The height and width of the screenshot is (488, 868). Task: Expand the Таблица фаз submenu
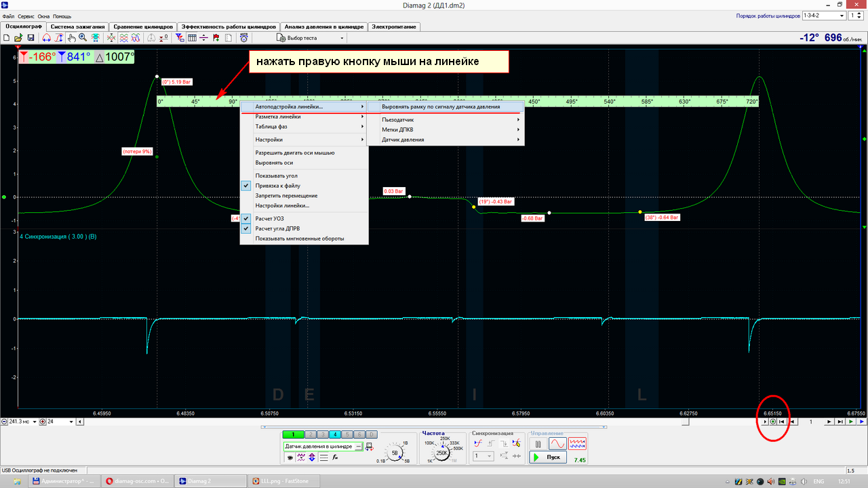click(304, 126)
